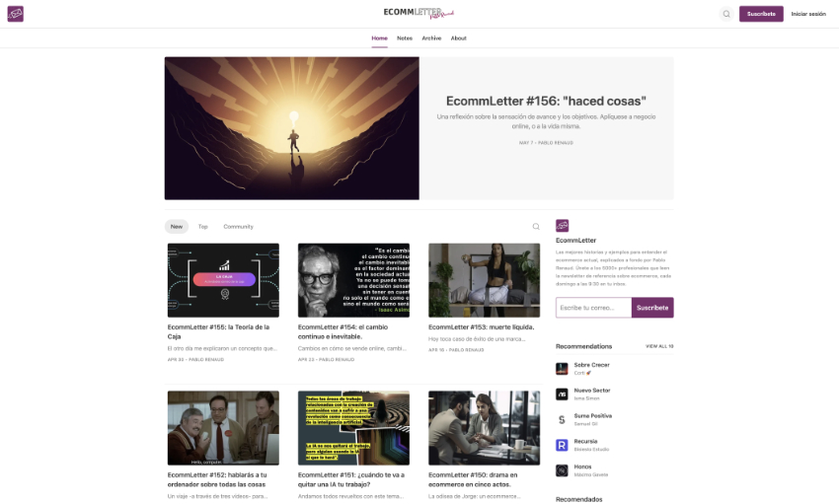Select the Community posts filter
The width and height of the screenshot is (839, 504).
(x=238, y=227)
